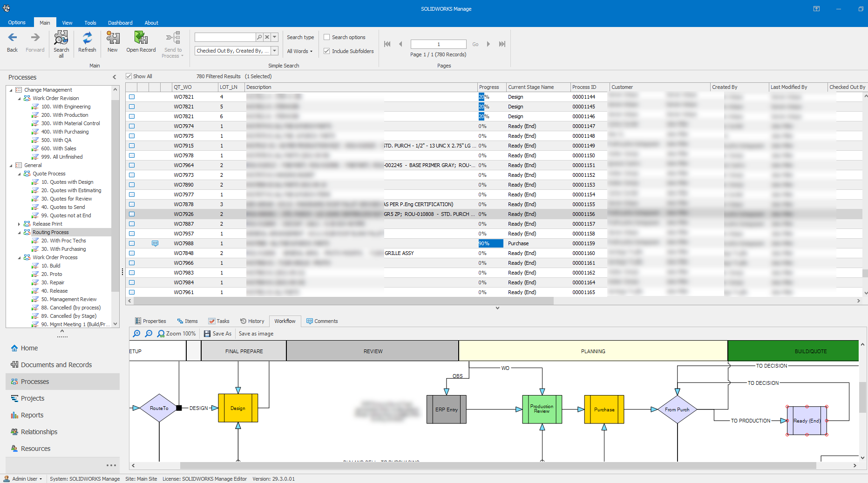The height and width of the screenshot is (483, 868).
Task: Open the Dashboard ribbon tab
Action: (x=120, y=23)
